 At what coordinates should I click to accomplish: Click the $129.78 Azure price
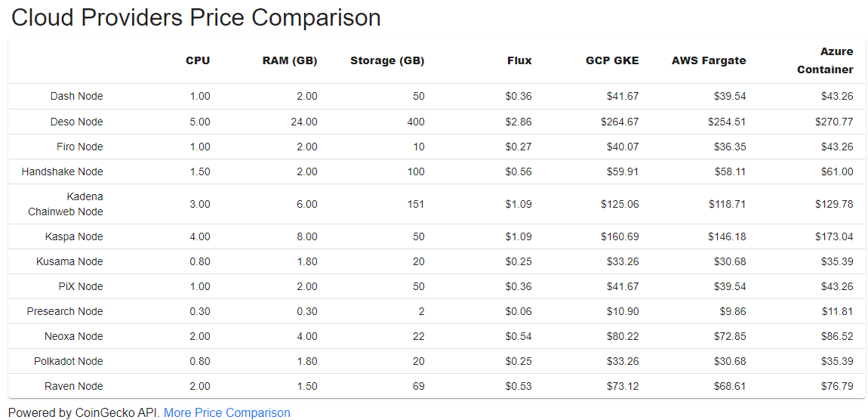pyautogui.click(x=834, y=204)
